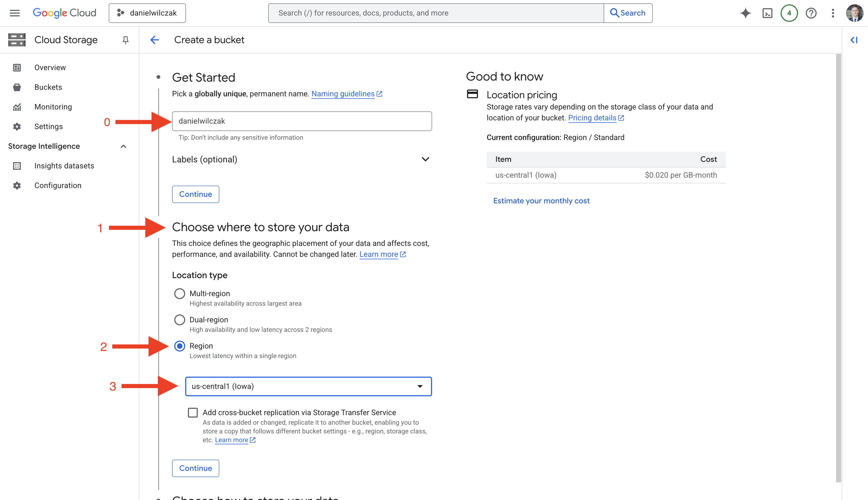Click the Cloud Storage product icon
The height and width of the screenshot is (500, 868).
tap(17, 40)
